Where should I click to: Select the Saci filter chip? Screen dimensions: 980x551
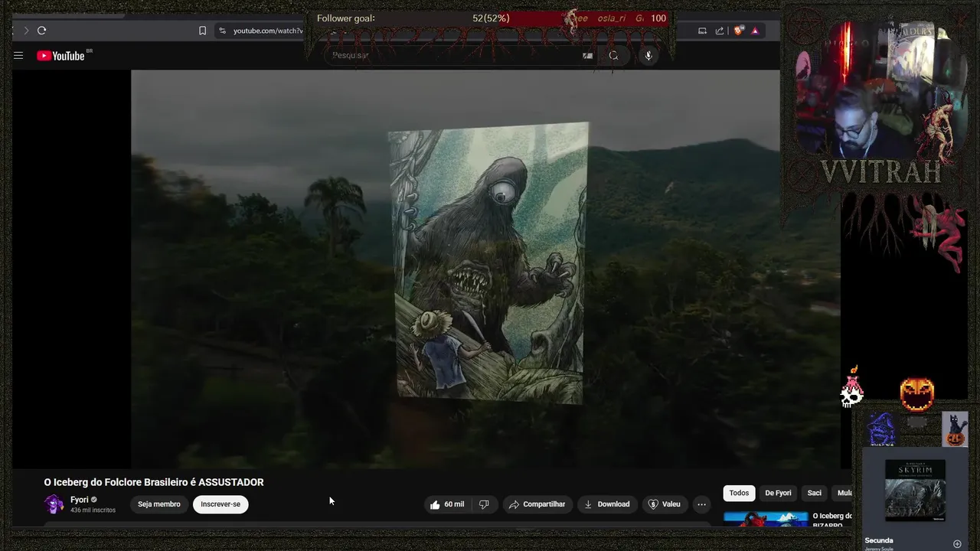[815, 493]
